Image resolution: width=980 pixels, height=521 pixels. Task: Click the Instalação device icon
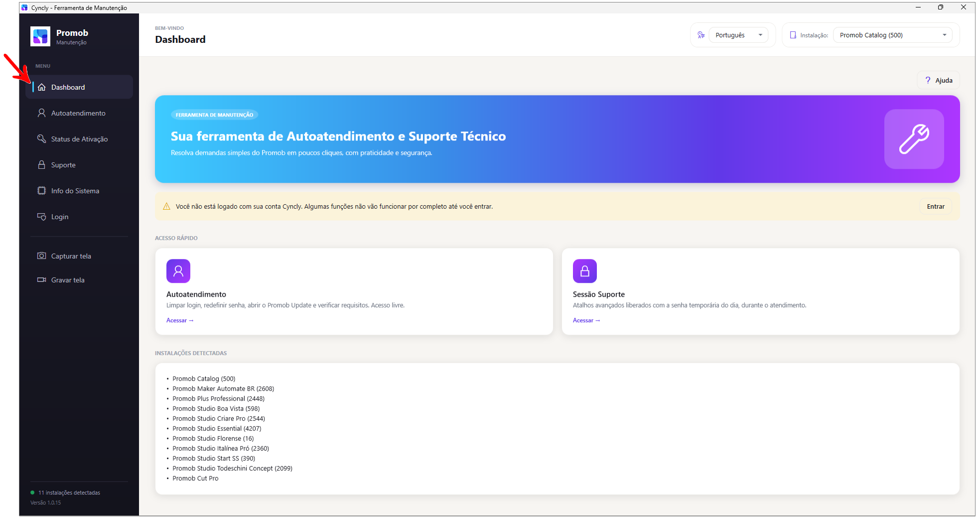pos(793,35)
